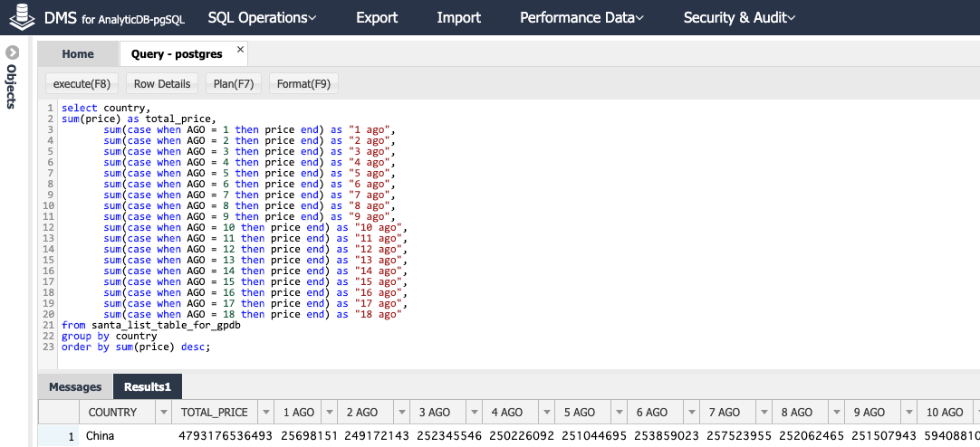Open the 3 AGO column dropdown arrow

coord(475,413)
